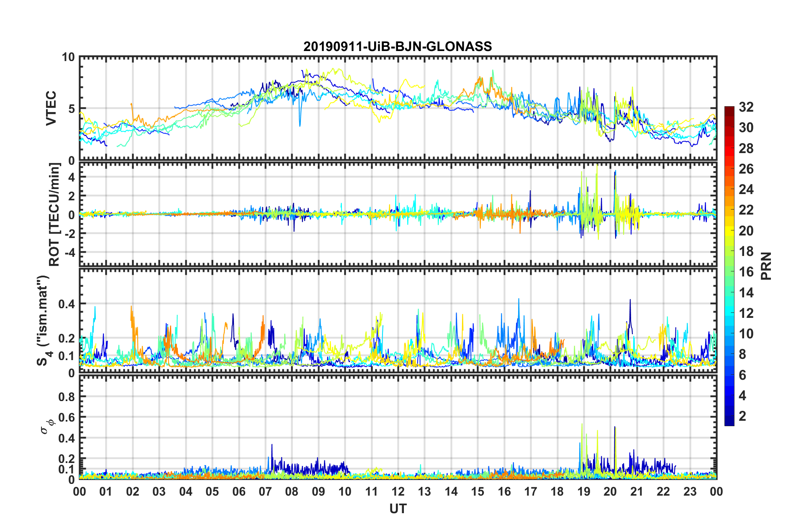This screenshot has height=532, width=796.
Task: Select the ROT axis tick value -2
Action: 69,234
